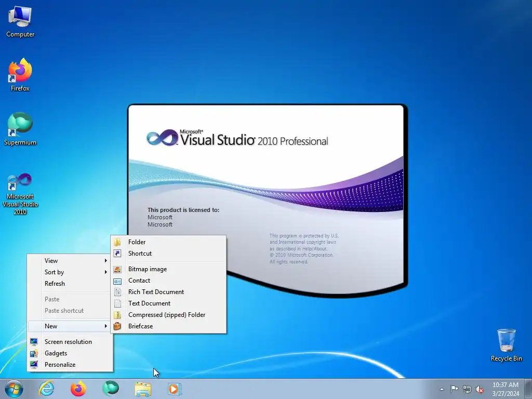Choose Personalize in context menu
Image resolution: width=532 pixels, height=399 pixels.
pos(70,365)
